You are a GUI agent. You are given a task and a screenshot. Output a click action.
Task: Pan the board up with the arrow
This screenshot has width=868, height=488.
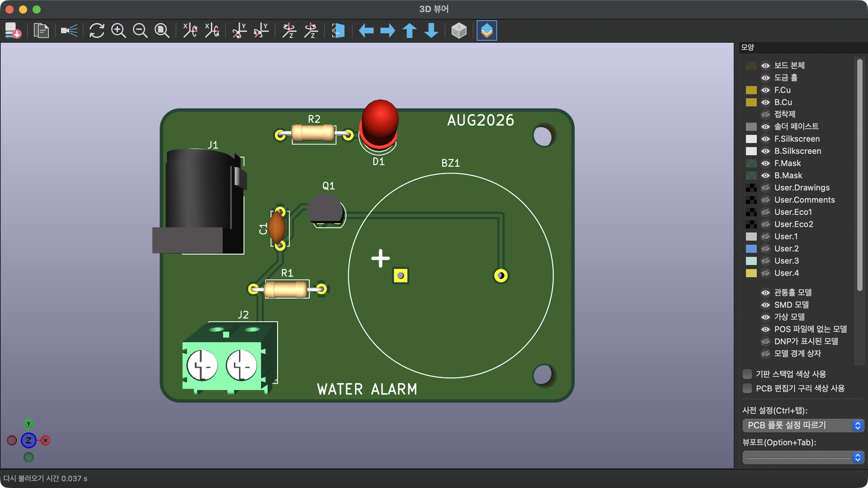click(x=410, y=31)
